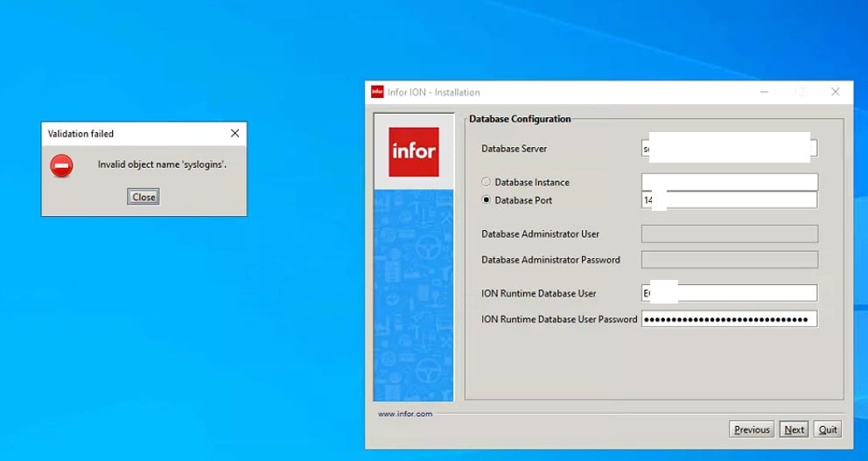Select the Database Port radio button
This screenshot has height=461, width=868.
pos(486,200)
